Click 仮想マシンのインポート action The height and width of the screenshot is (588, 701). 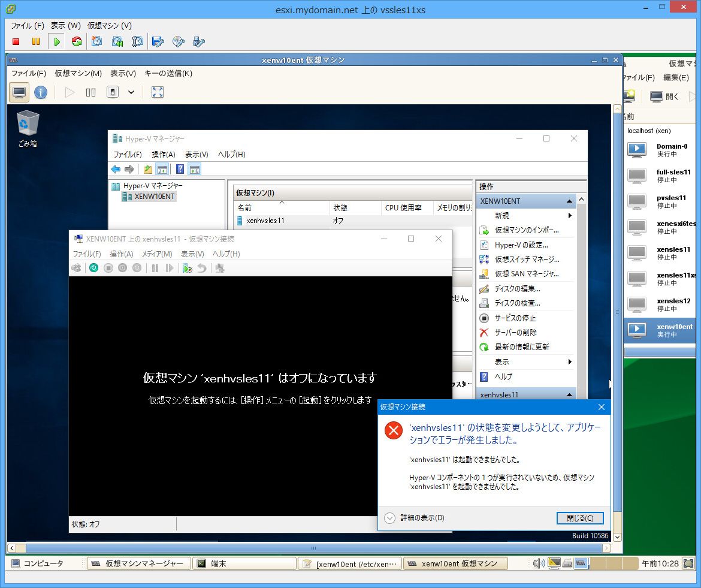(x=526, y=230)
